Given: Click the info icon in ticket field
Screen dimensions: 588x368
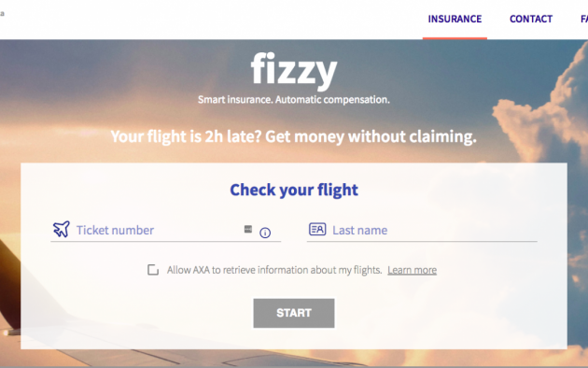Looking at the screenshot, I should pos(265,233).
